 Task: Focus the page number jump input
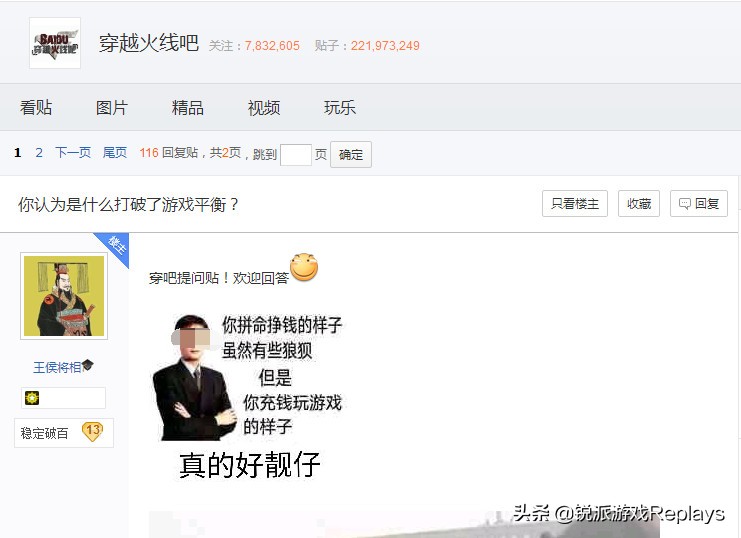pos(296,155)
